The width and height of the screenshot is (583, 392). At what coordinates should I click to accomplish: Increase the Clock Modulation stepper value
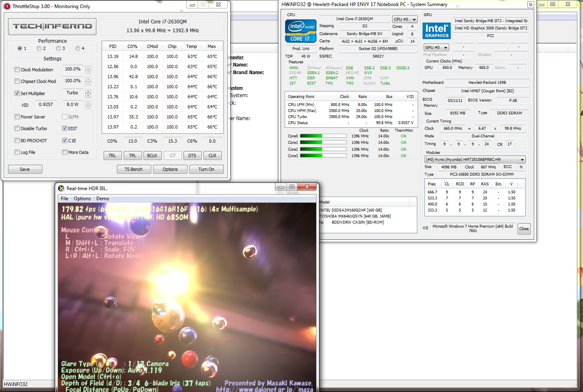[88, 67]
